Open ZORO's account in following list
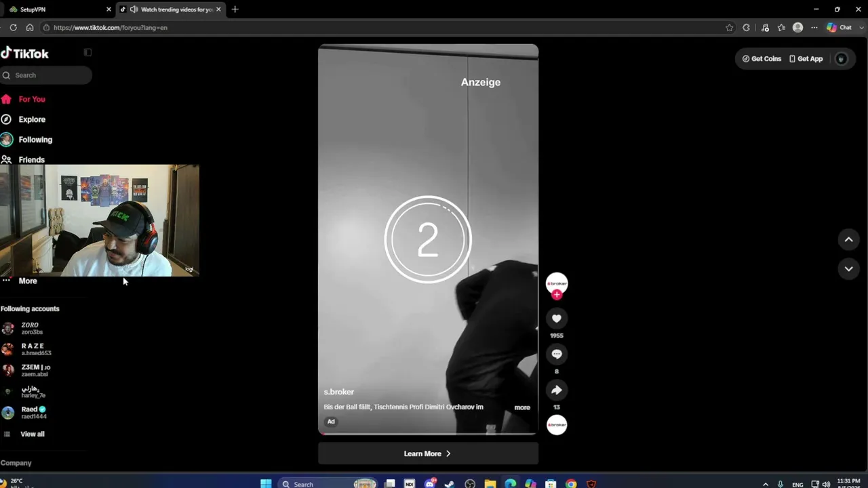The width and height of the screenshot is (868, 488). pos(31,328)
